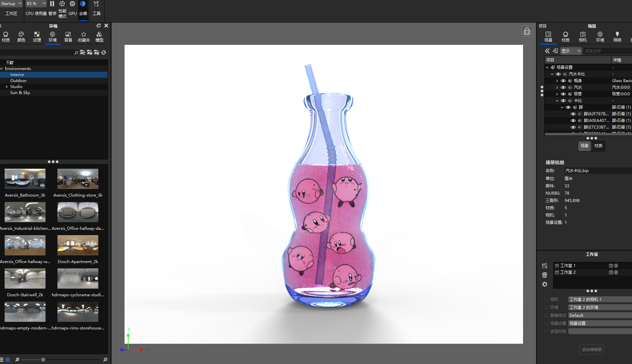Click the 材质 button below scene tree
Viewport: 632px width, 364px height.
click(x=598, y=146)
